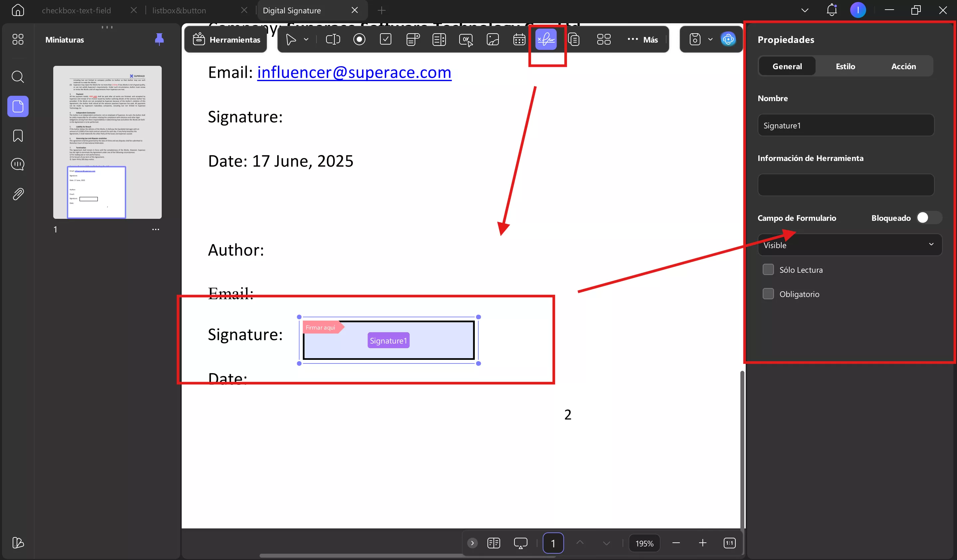The image size is (957, 560).
Task: Click the horizontal scrollbar at bottom
Action: 408,555
